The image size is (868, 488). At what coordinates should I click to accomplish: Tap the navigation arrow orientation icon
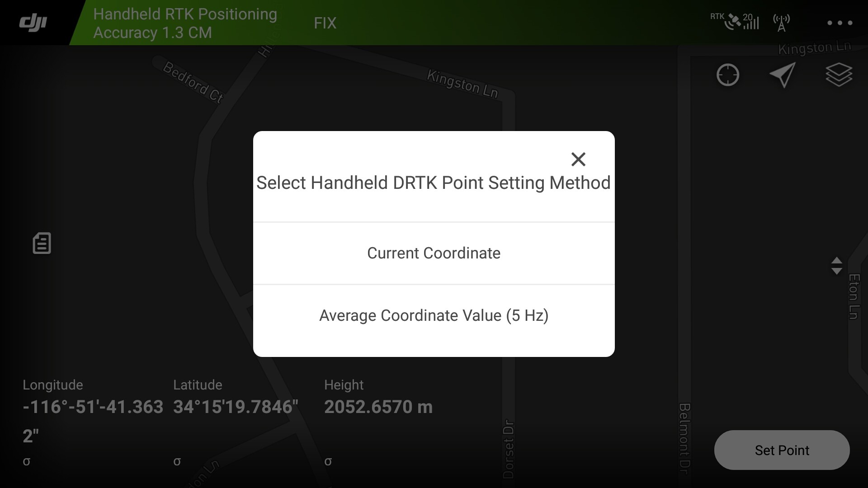click(783, 75)
